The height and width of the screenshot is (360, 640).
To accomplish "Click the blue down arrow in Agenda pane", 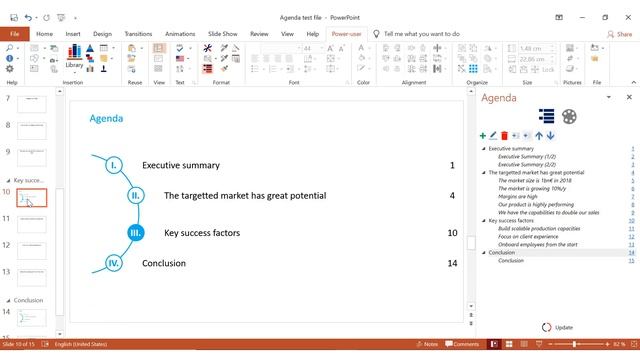I will [551, 136].
